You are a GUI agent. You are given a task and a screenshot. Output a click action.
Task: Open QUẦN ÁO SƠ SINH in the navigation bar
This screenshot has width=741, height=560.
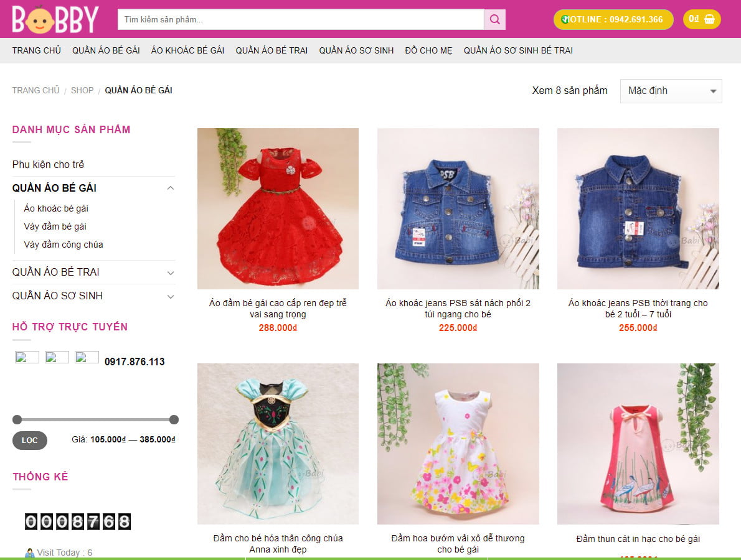[356, 50]
